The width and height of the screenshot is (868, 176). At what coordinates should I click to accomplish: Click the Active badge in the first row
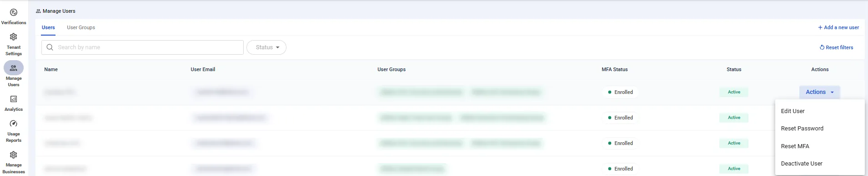point(734,92)
